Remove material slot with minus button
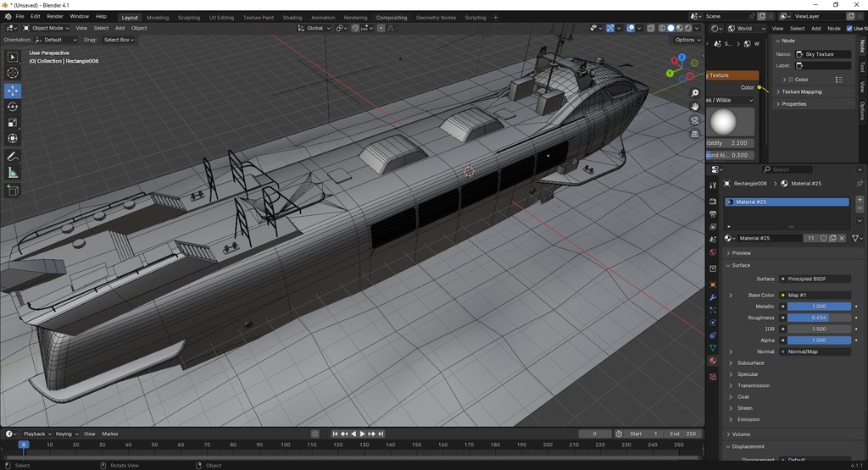The height and width of the screenshot is (470, 868). (860, 208)
